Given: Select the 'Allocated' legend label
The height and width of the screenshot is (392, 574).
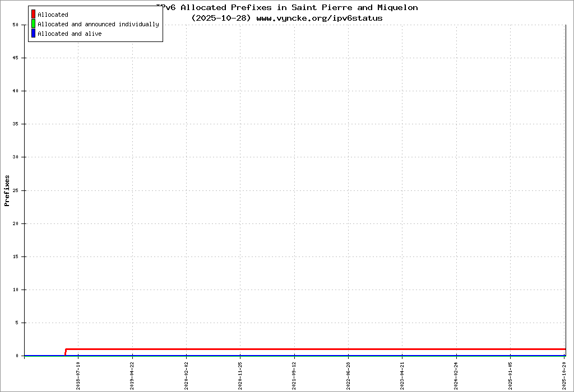Looking at the screenshot, I should [x=53, y=15].
